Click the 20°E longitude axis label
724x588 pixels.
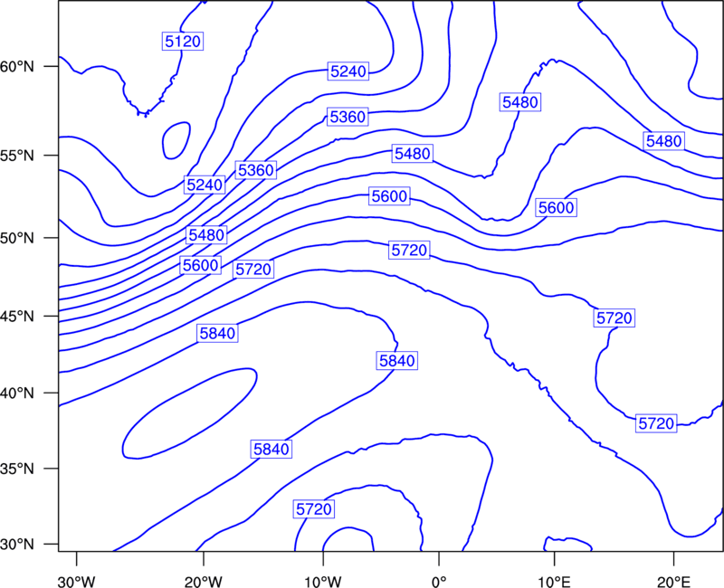point(674,582)
